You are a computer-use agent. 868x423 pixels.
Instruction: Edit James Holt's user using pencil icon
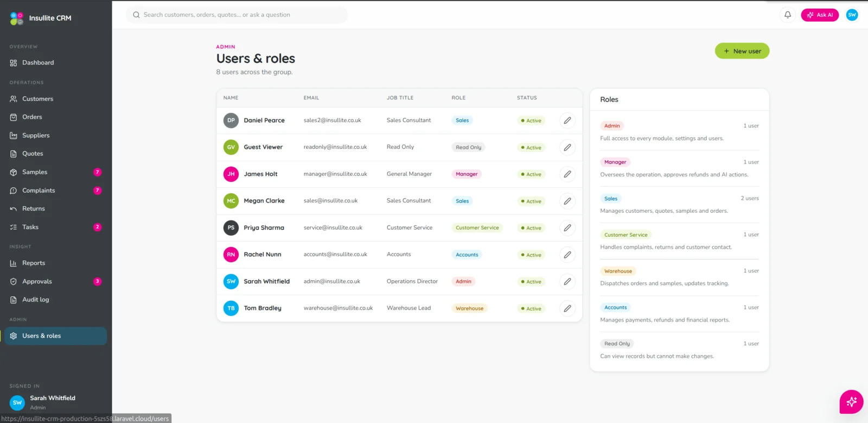coord(567,174)
